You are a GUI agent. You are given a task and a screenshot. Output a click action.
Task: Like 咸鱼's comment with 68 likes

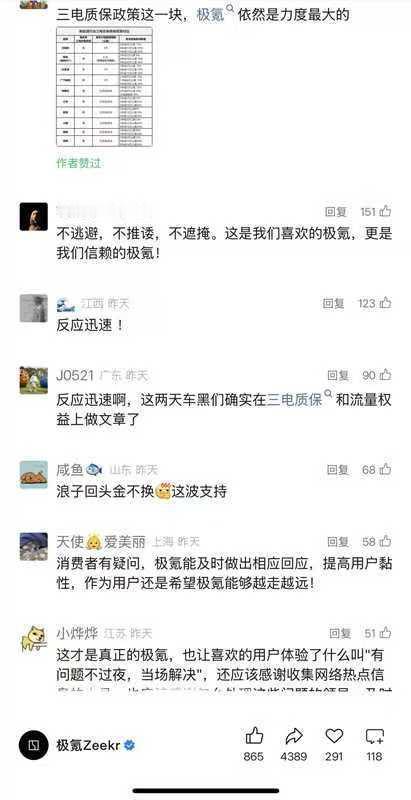(x=386, y=469)
